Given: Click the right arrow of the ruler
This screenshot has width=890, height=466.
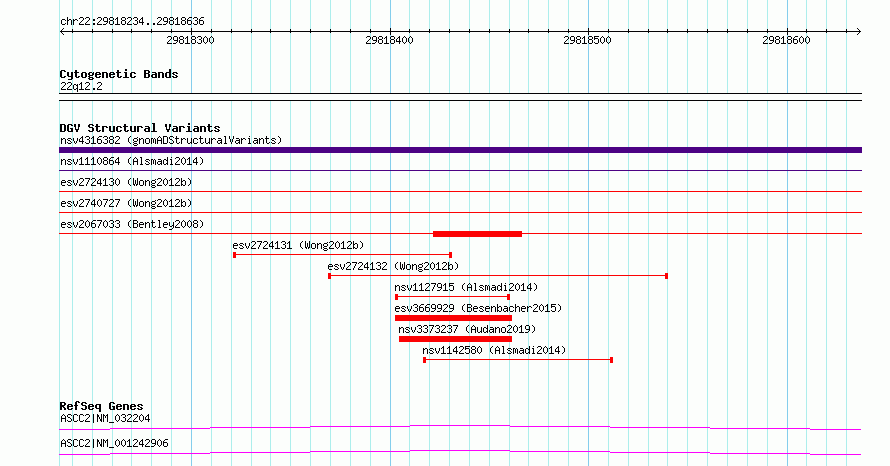Looking at the screenshot, I should coord(858,32).
